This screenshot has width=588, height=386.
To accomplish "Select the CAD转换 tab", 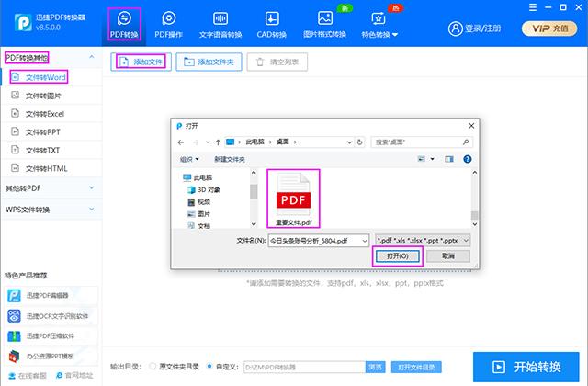I will point(272,25).
